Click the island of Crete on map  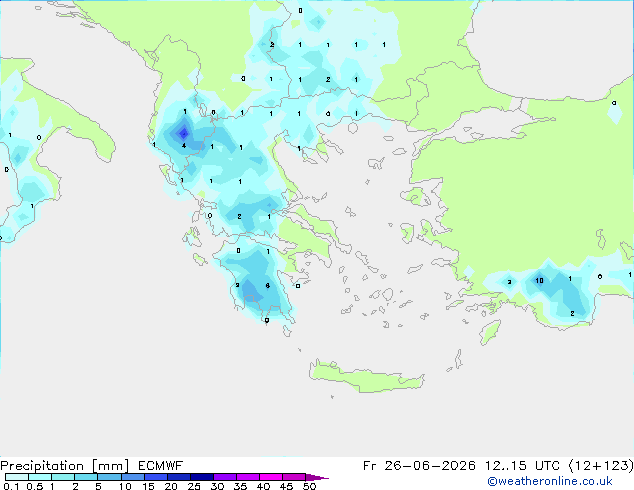tap(366, 377)
